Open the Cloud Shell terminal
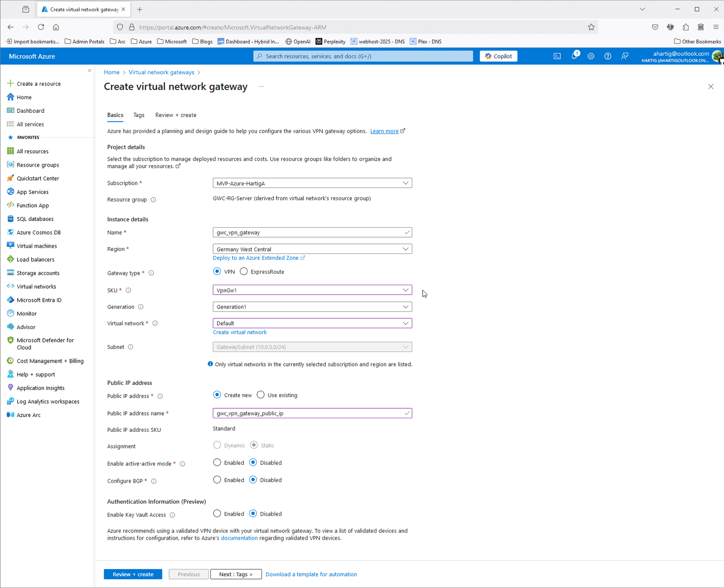This screenshot has width=724, height=588. tap(557, 56)
